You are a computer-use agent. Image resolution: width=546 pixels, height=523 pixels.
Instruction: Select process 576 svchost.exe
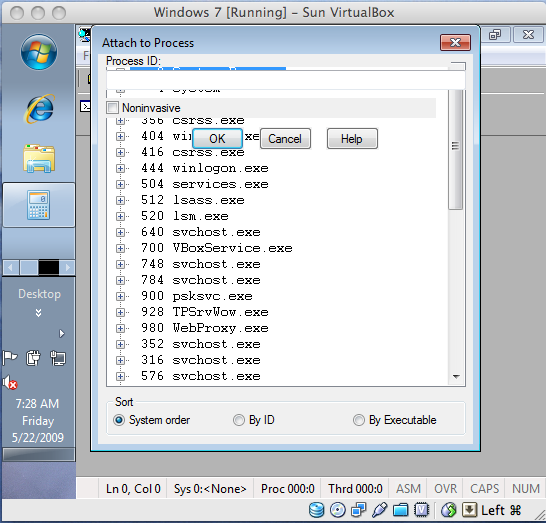pyautogui.click(x=201, y=376)
